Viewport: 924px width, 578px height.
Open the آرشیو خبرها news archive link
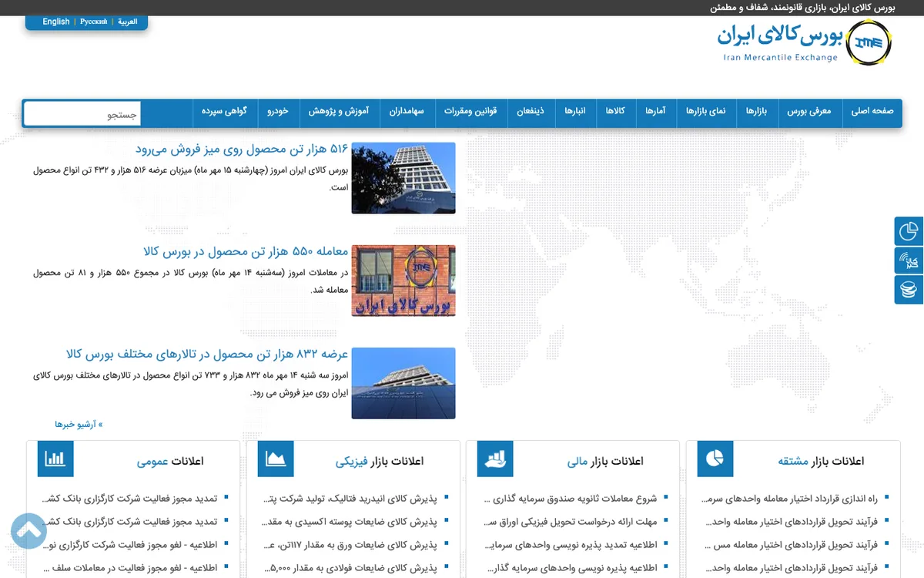click(79, 425)
